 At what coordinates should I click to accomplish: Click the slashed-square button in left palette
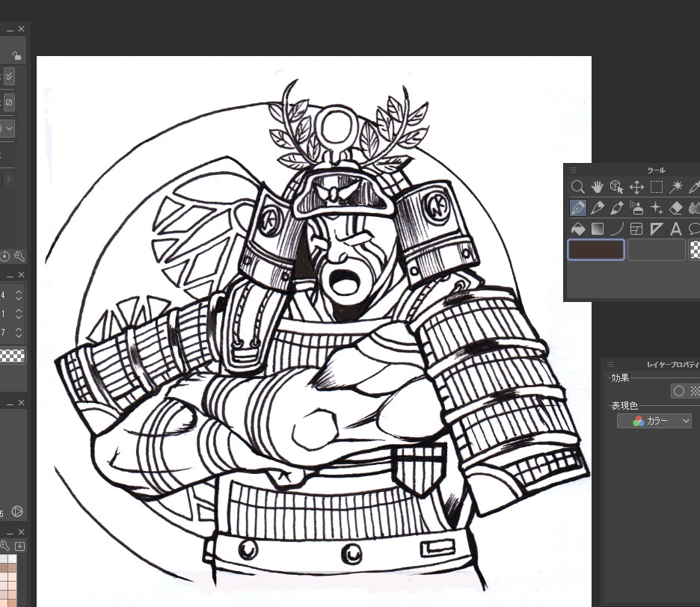(x=9, y=102)
